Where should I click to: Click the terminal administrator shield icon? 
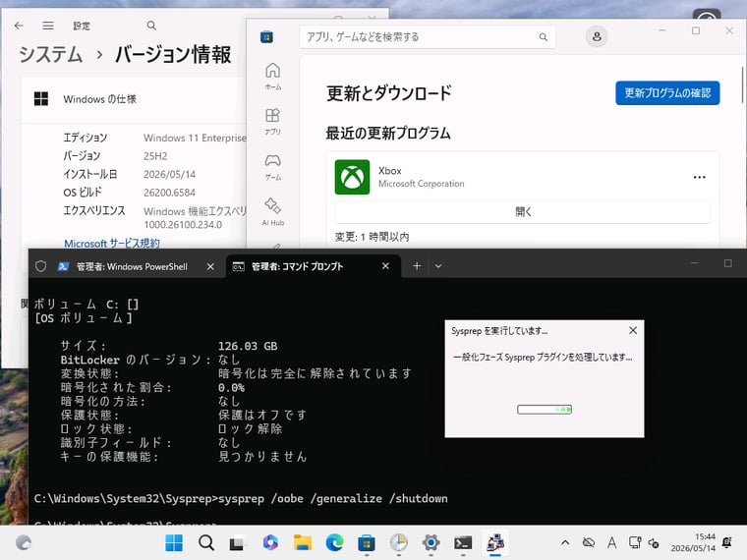point(41,266)
